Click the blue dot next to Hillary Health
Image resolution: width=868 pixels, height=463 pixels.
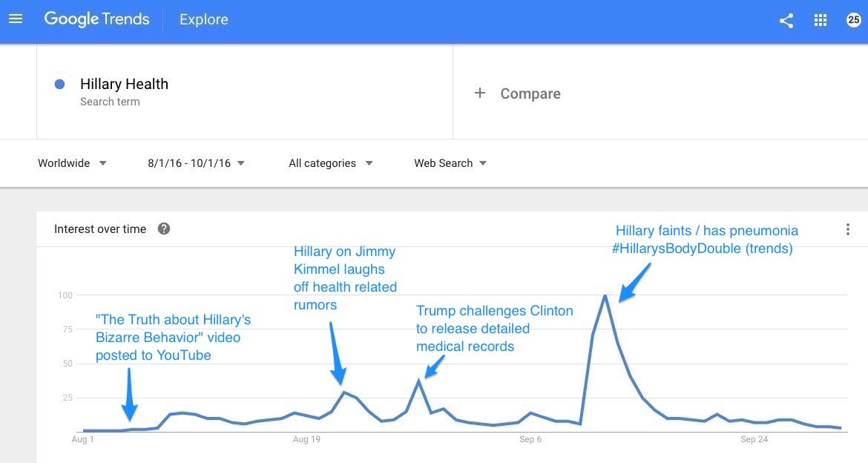tap(59, 84)
